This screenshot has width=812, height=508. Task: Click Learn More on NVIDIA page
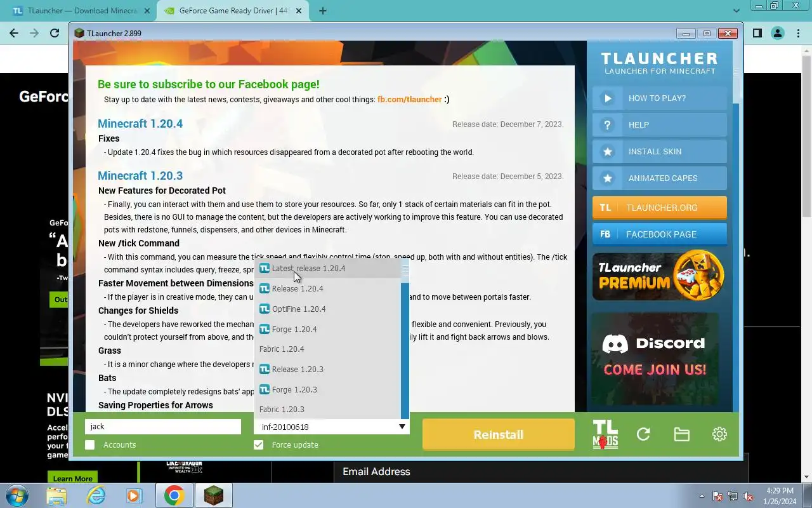72,478
